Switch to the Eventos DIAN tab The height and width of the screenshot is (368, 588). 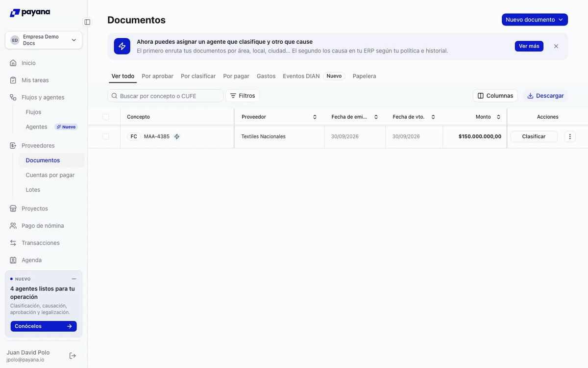[301, 76]
